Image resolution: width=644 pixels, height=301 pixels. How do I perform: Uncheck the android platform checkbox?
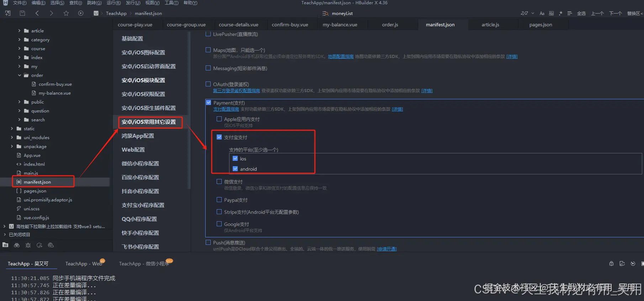235,169
